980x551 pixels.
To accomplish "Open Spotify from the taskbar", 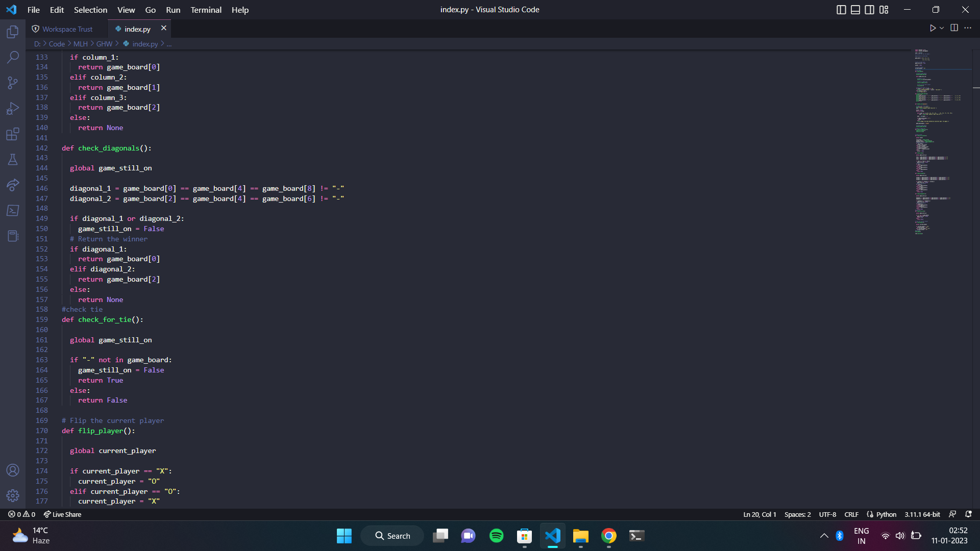I will coord(496,536).
